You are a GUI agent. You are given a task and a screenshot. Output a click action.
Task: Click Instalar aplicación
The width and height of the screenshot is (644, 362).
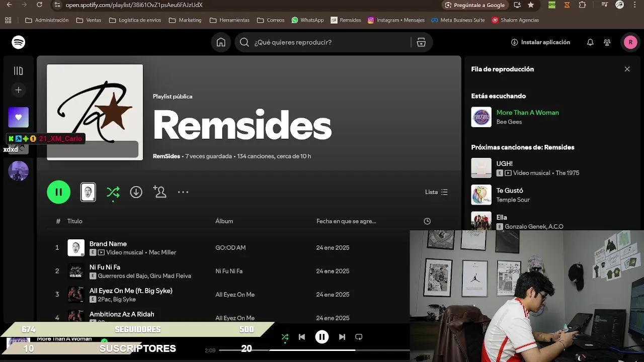click(540, 42)
